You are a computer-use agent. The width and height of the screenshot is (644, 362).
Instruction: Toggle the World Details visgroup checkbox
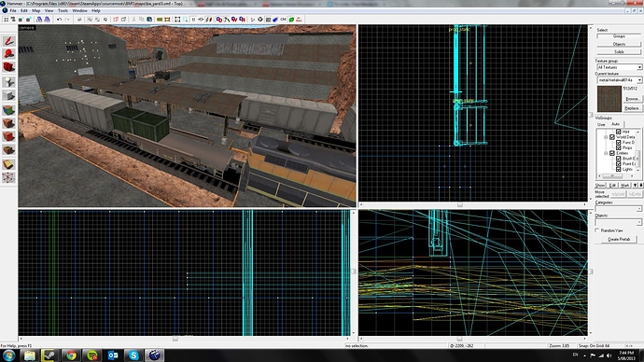[612, 136]
